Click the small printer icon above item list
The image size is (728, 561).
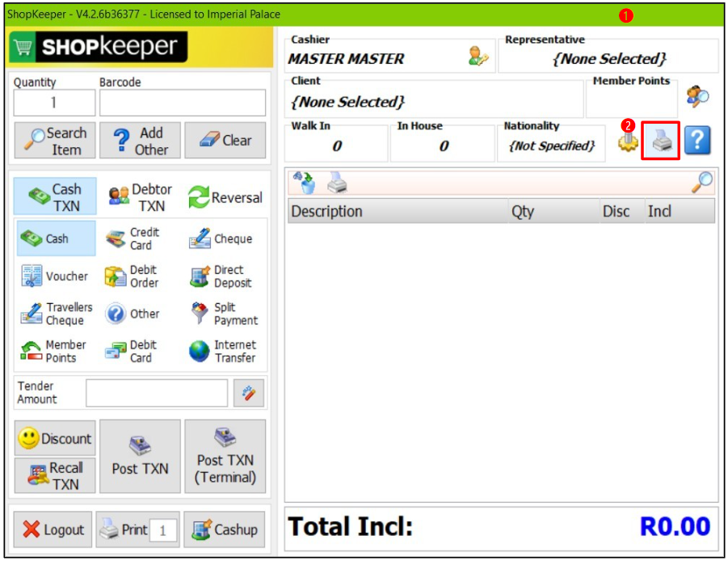point(338,182)
